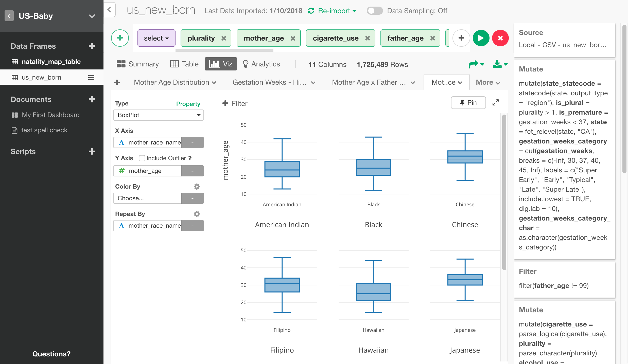The image size is (628, 364).
Task: Click the Property link above chart type
Action: [188, 104]
